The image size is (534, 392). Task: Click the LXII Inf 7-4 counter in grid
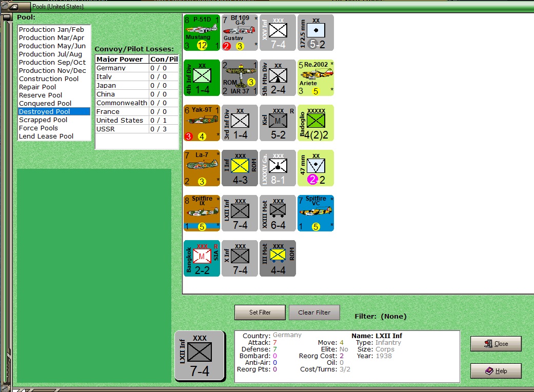pyautogui.click(x=240, y=213)
